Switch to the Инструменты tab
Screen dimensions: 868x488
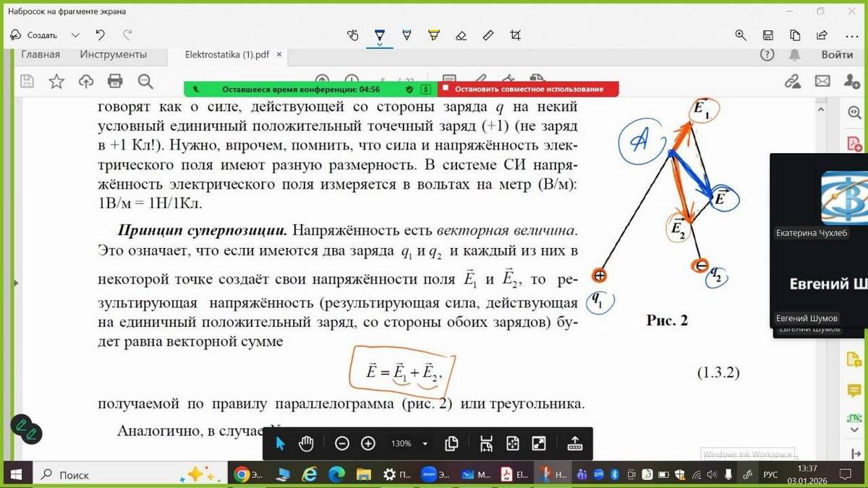pyautogui.click(x=113, y=54)
